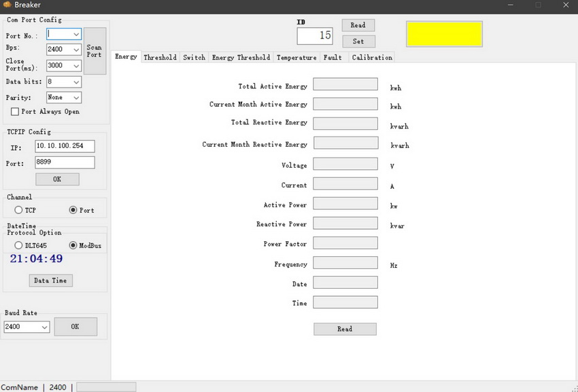The width and height of the screenshot is (578, 392).
Task: Expand the Baud Rate combo box
Action: coord(45,327)
